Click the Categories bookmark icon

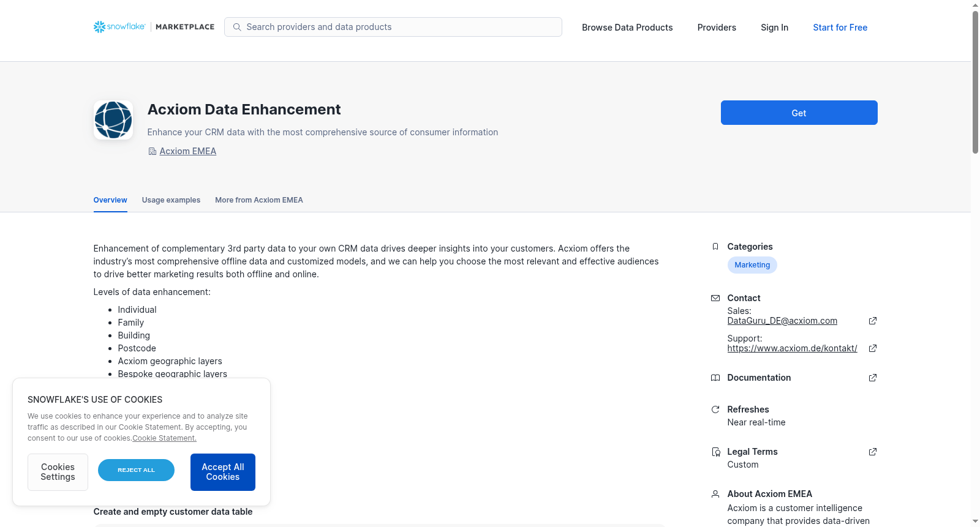[x=715, y=247]
